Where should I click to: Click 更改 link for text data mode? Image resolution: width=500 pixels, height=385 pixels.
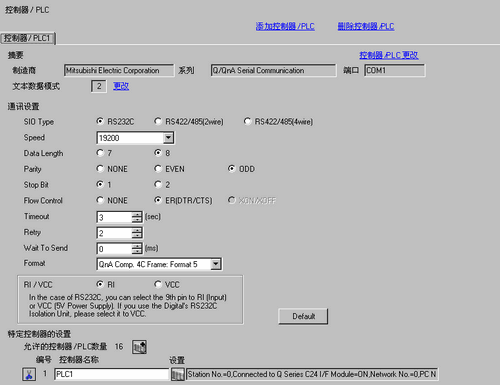[x=121, y=86]
